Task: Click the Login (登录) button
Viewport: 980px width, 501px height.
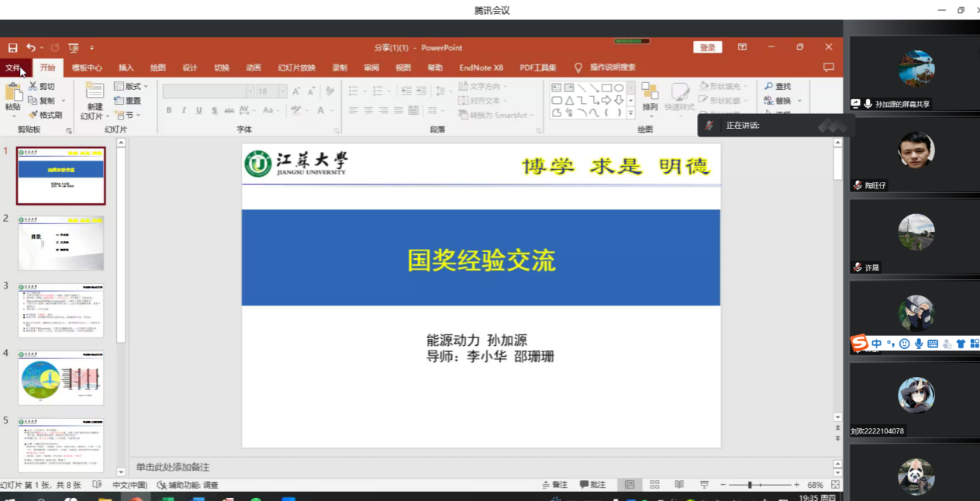Action: pyautogui.click(x=707, y=48)
